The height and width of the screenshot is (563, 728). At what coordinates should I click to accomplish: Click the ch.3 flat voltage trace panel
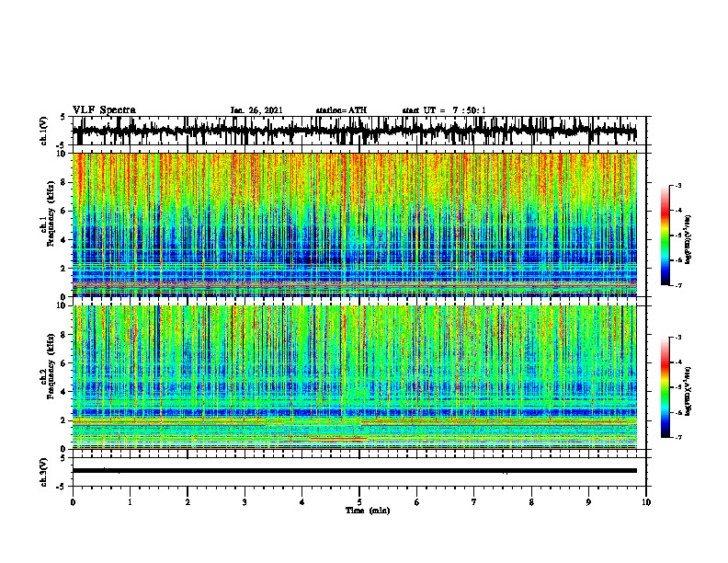(x=359, y=472)
